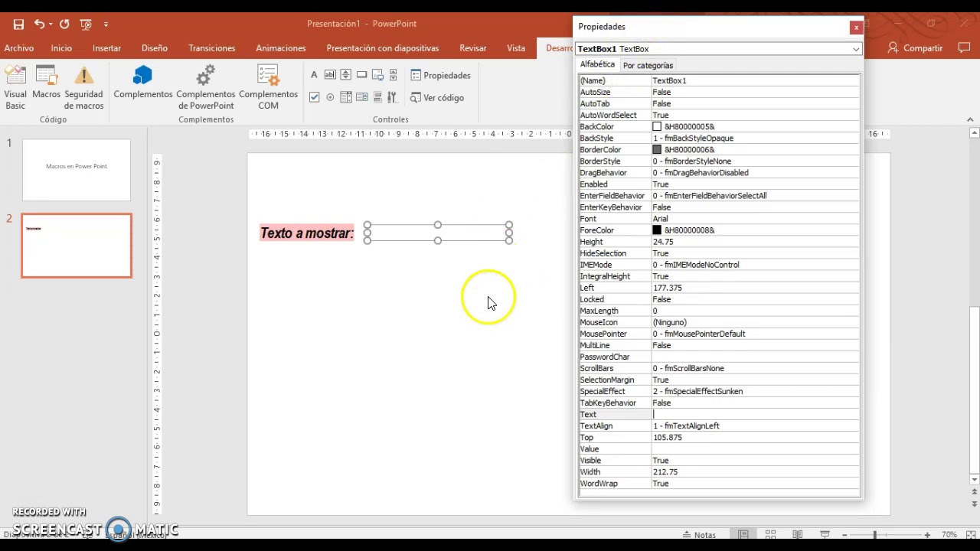The height and width of the screenshot is (551, 980).
Task: Select the List Box control icon
Action: coord(361,97)
